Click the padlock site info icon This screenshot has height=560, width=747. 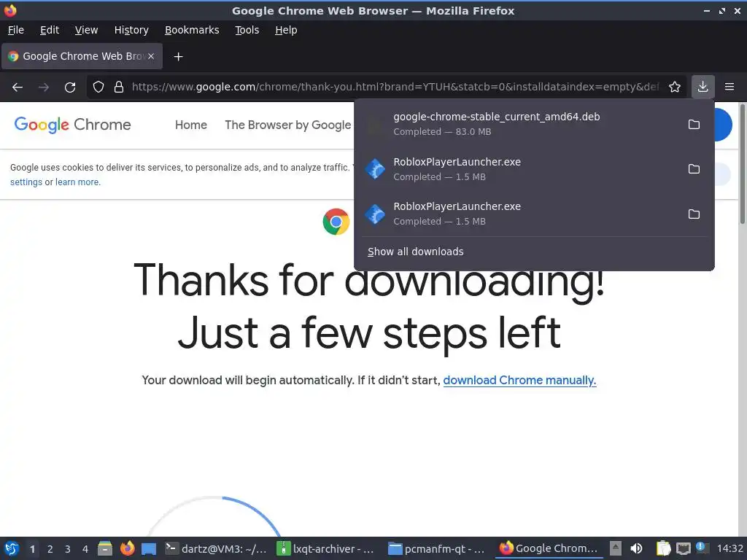tap(119, 87)
